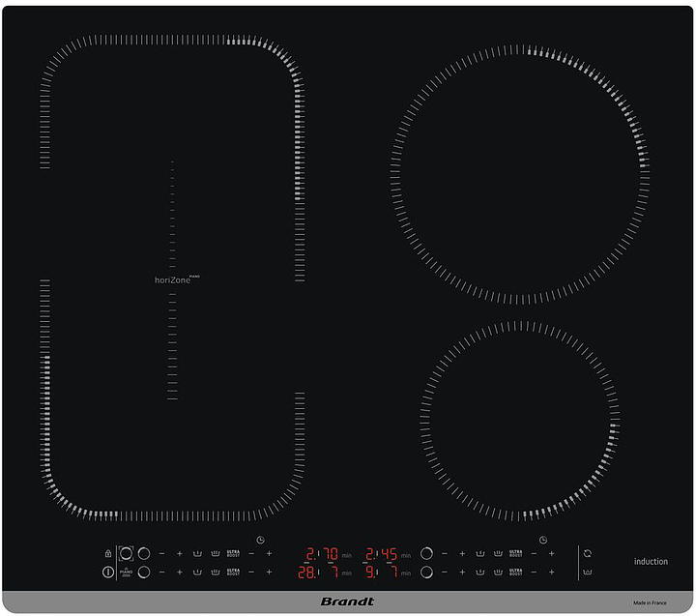
Task: Decrease power on the upper-left zone
Action: [161, 554]
